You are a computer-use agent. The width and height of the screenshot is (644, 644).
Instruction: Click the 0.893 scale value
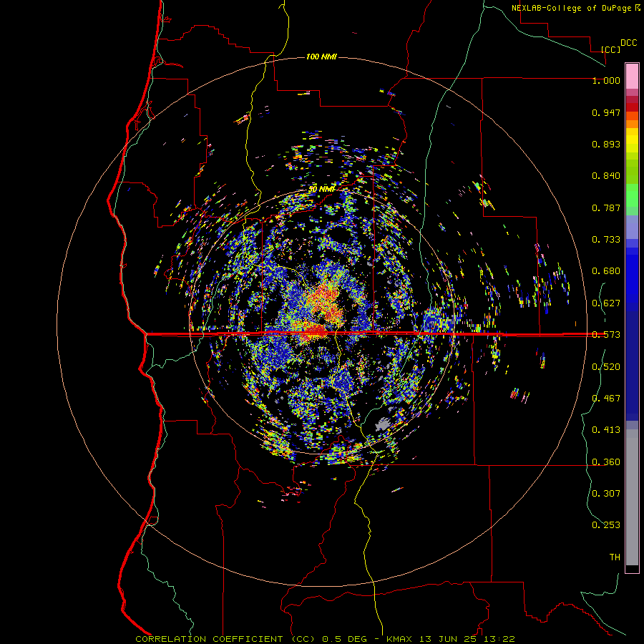point(606,144)
